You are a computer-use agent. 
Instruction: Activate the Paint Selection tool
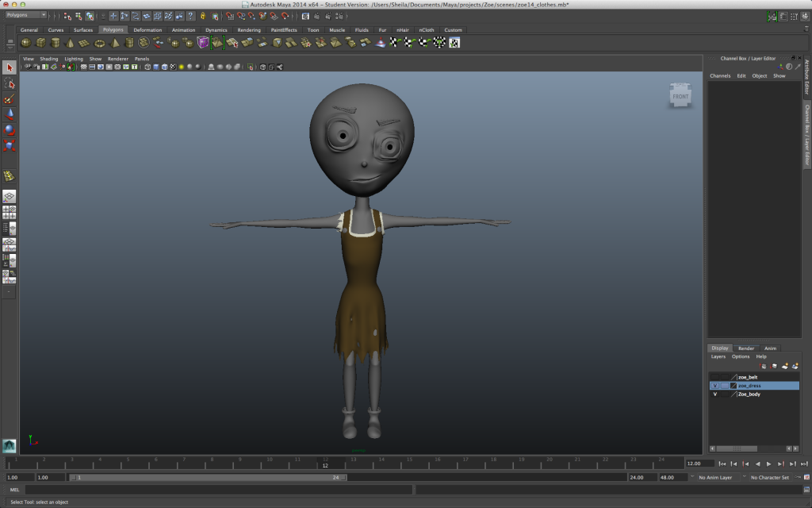tap(10, 99)
